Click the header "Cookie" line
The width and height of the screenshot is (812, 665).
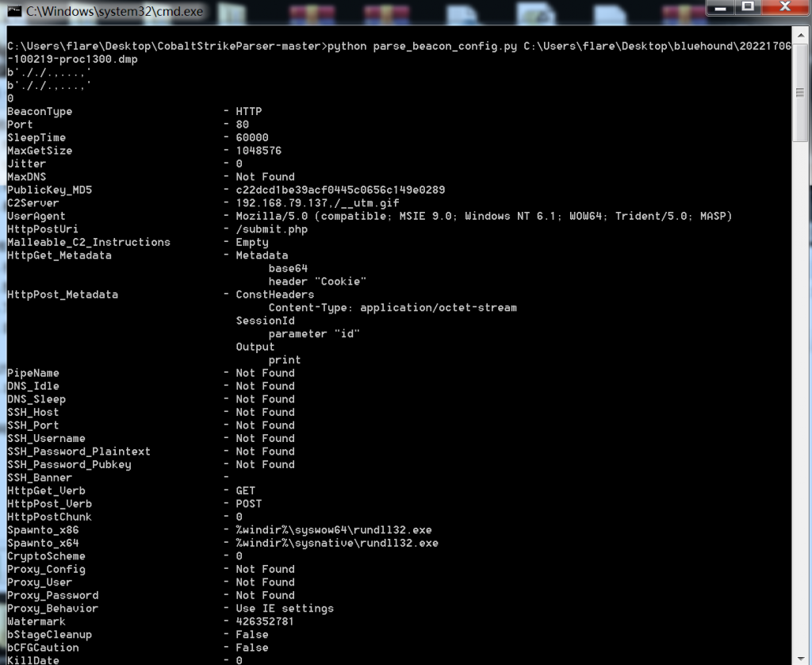pyautogui.click(x=317, y=282)
